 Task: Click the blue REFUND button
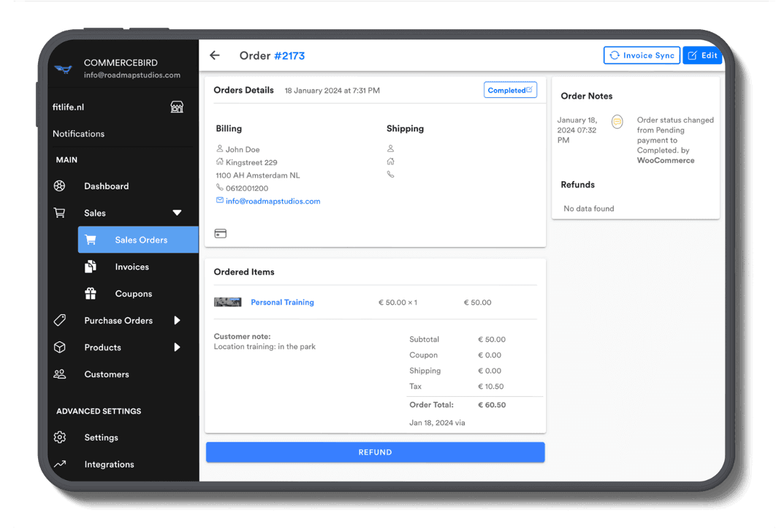tap(376, 452)
